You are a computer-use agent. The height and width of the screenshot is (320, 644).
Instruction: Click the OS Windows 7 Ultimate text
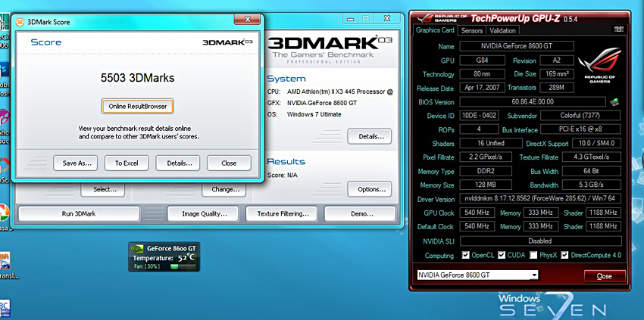click(x=305, y=114)
